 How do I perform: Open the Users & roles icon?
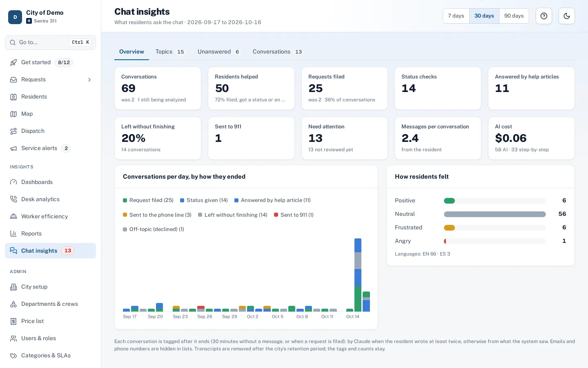tap(13, 339)
